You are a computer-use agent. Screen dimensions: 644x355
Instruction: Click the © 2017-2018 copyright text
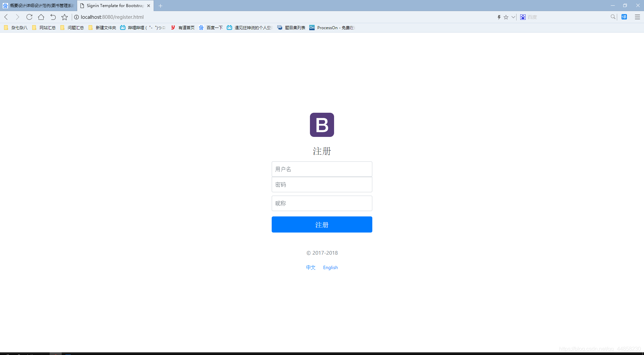[x=322, y=253]
